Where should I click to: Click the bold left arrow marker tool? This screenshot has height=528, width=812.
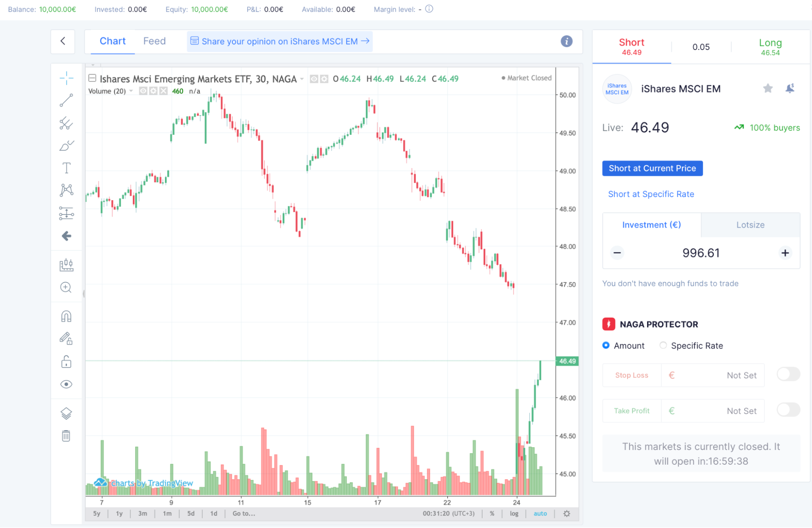66,236
